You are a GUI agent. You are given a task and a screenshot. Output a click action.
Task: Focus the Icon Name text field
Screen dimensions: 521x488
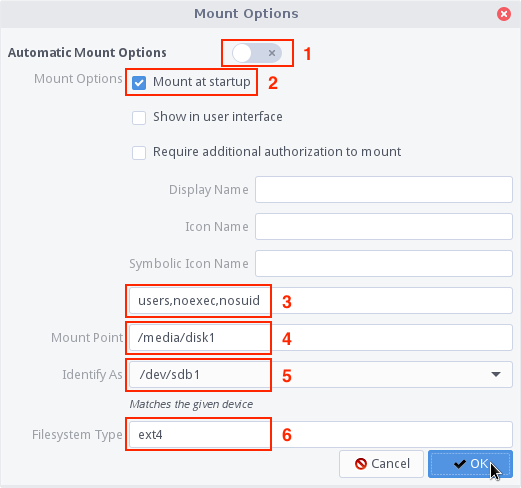384,226
